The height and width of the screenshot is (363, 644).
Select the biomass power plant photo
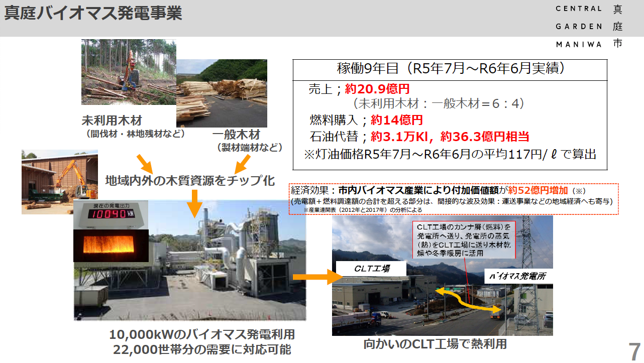pyautogui.click(x=190, y=260)
